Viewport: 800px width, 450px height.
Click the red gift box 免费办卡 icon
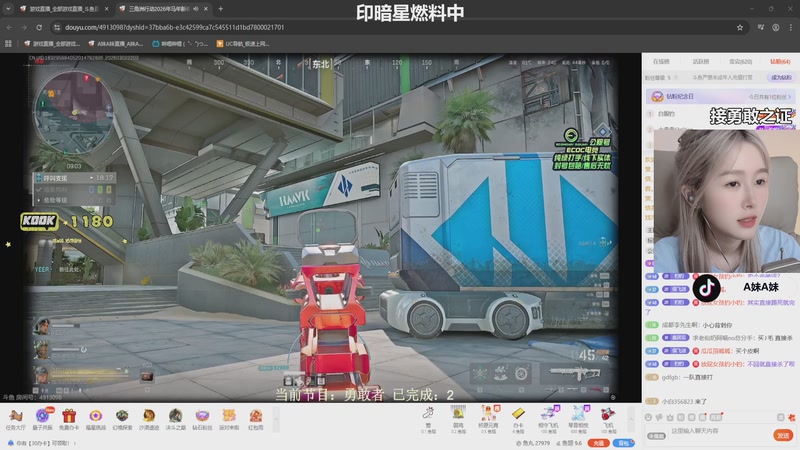[69, 419]
